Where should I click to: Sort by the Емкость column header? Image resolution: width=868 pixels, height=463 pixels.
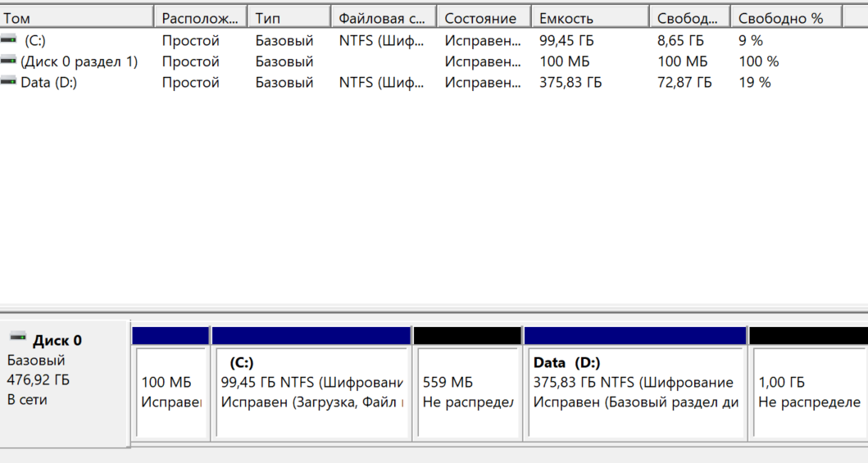(590, 18)
